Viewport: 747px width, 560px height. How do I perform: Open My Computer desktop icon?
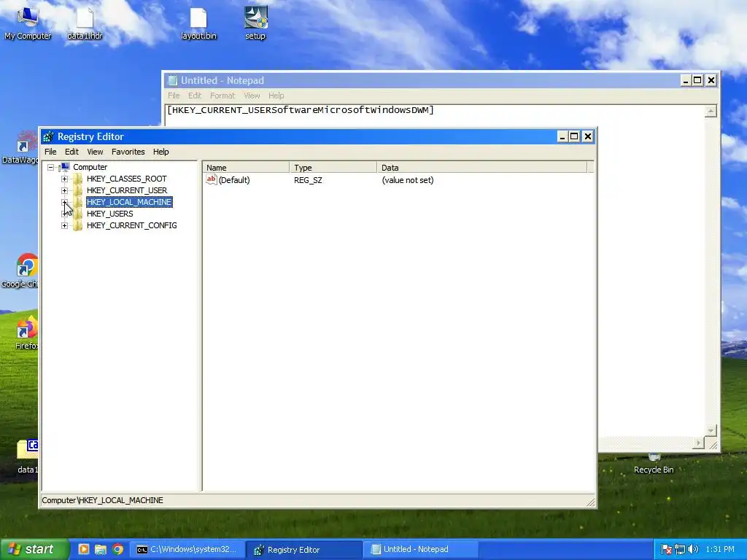(28, 23)
